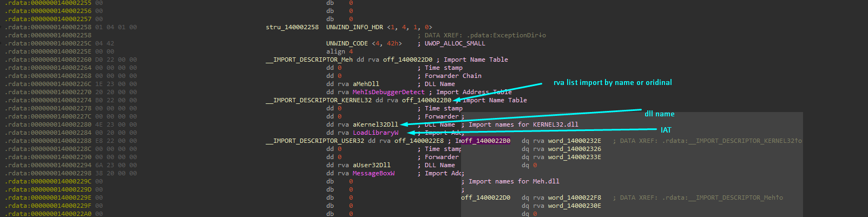Select the stru_140002258 label

292,27
